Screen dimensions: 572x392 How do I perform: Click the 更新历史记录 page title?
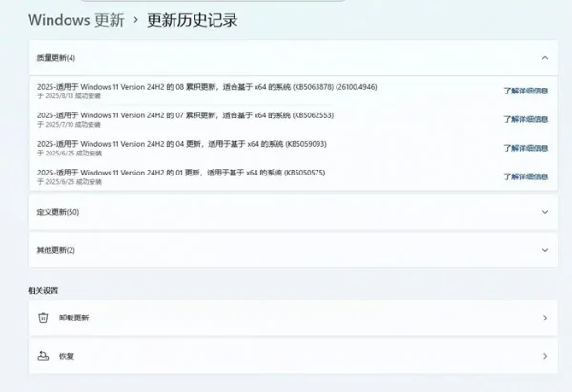click(192, 19)
